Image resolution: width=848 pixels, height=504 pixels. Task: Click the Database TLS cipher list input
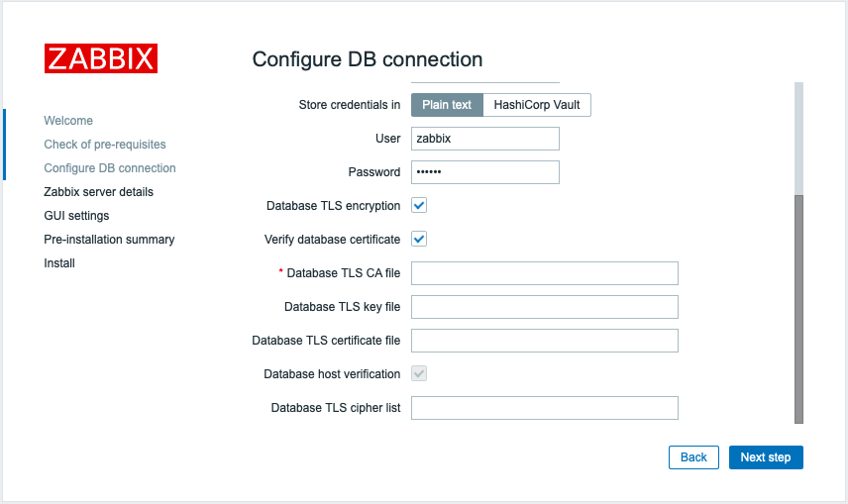[x=545, y=408]
